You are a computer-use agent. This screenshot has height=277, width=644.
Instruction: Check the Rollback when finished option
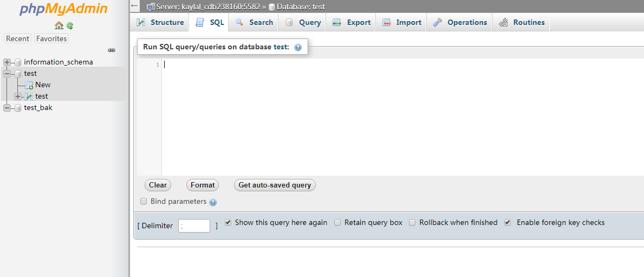[x=412, y=222]
